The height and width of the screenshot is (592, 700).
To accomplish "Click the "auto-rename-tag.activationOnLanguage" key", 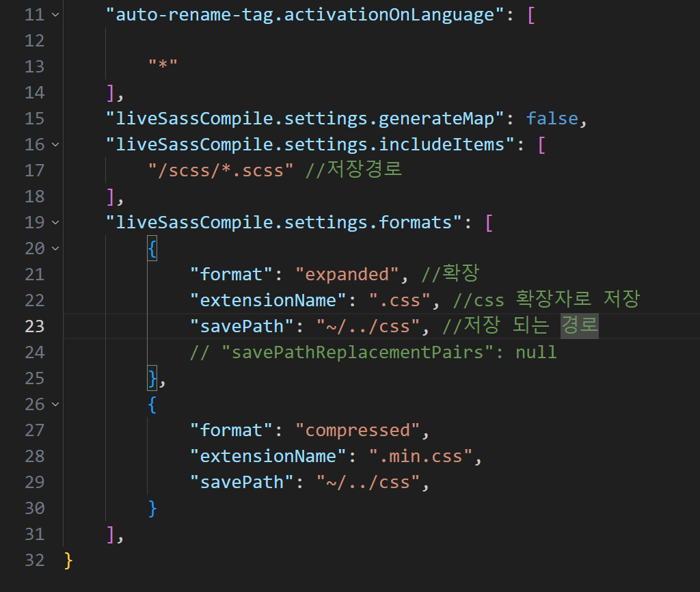I will [x=306, y=15].
